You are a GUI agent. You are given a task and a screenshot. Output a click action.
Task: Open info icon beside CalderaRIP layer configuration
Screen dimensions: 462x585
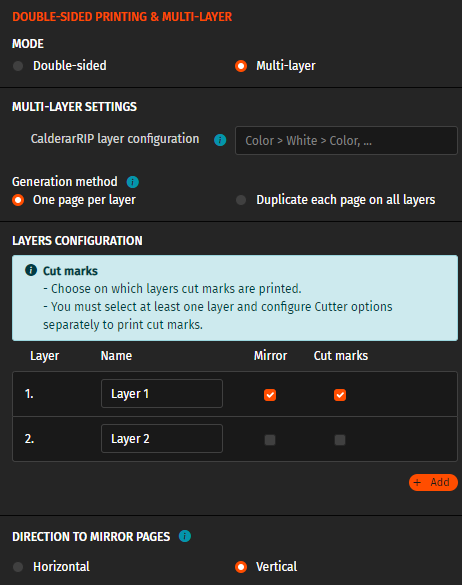coord(220,140)
